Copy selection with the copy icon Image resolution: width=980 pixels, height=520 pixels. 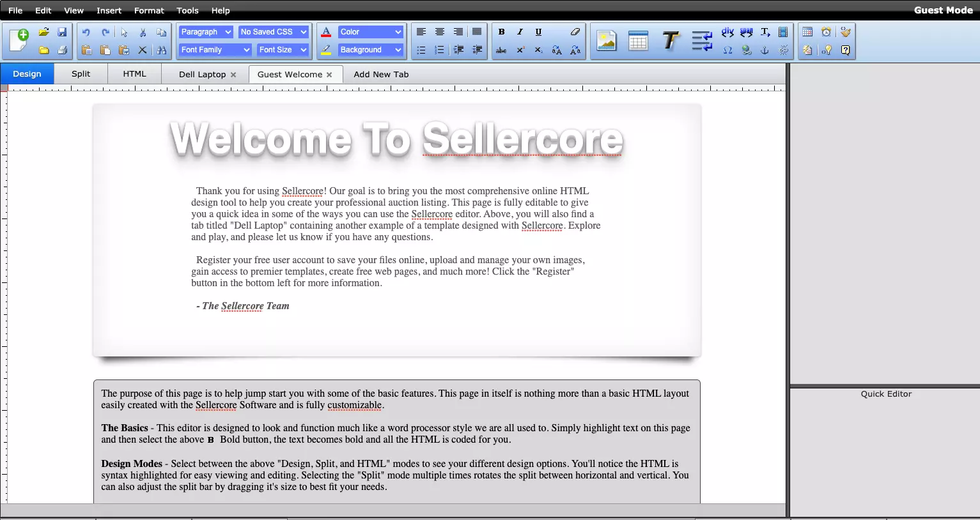[162, 32]
